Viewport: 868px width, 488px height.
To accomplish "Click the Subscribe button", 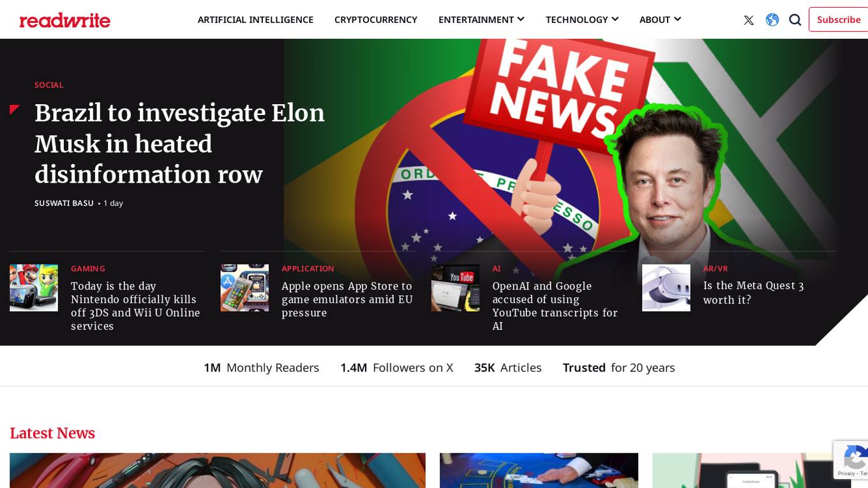I will 839,20.
